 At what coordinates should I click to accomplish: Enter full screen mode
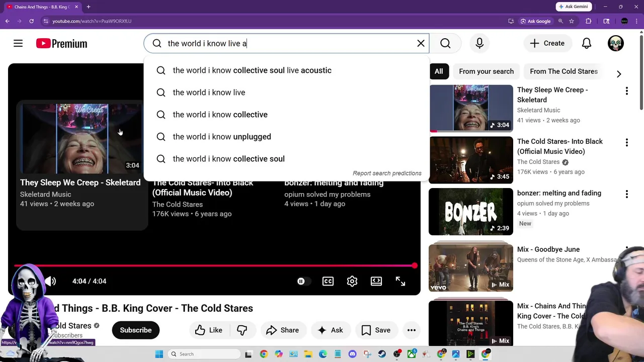point(400,281)
